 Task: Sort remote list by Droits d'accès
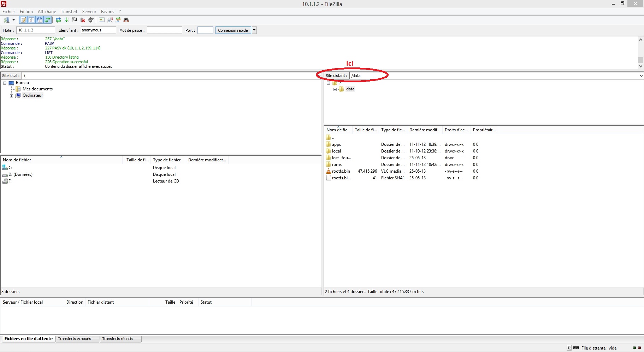[x=456, y=130]
